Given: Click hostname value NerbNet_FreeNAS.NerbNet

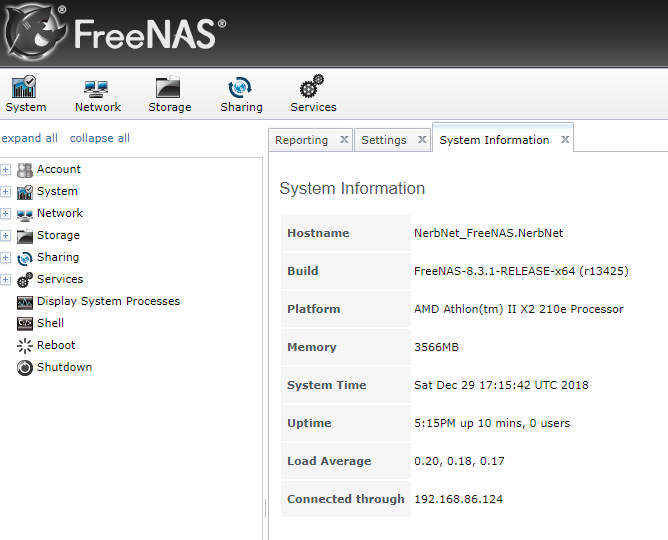Looking at the screenshot, I should click(x=489, y=233).
